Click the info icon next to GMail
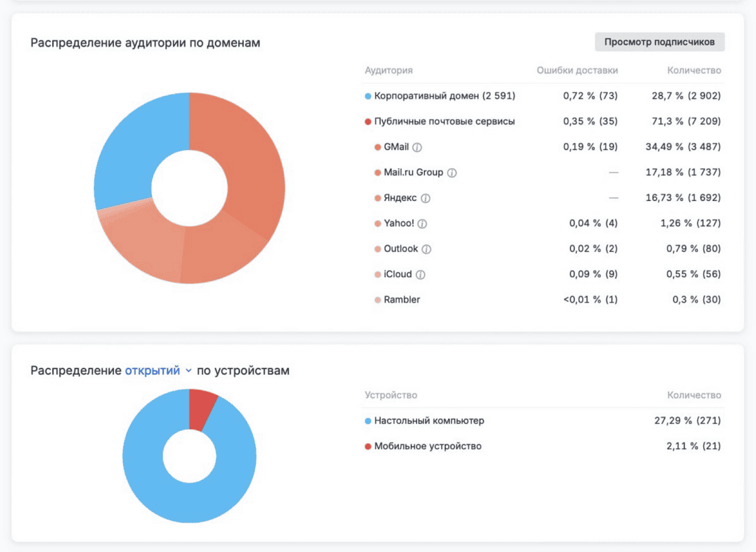This screenshot has height=552, width=756. point(417,147)
